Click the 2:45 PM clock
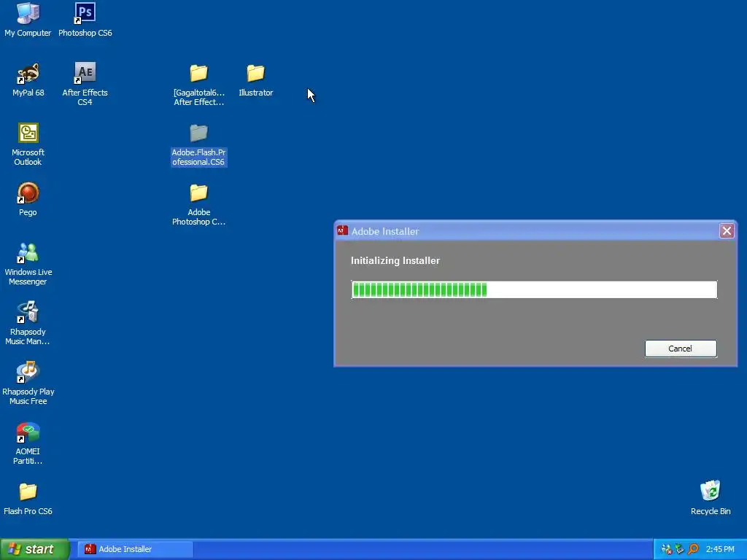The height and width of the screenshot is (560, 747). click(720, 550)
